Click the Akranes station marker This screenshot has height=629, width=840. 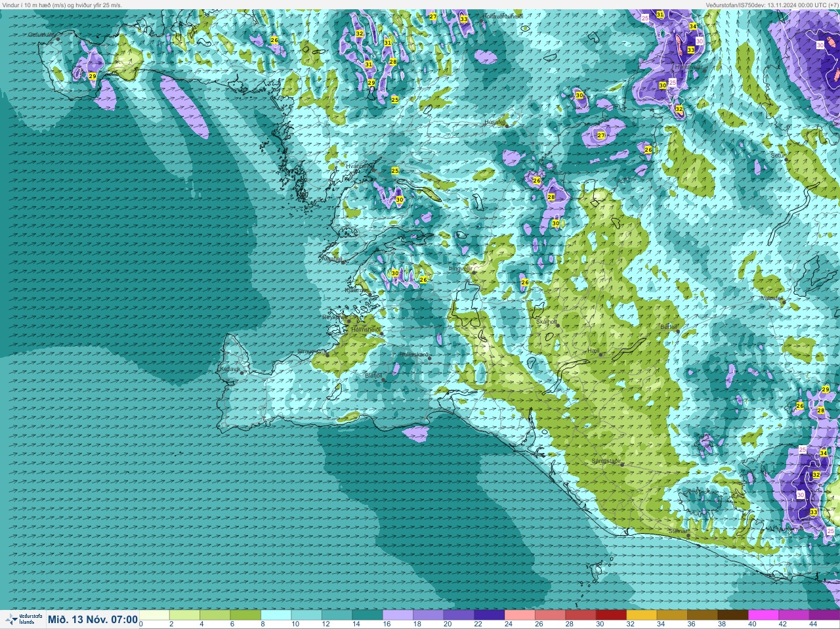tap(343, 262)
